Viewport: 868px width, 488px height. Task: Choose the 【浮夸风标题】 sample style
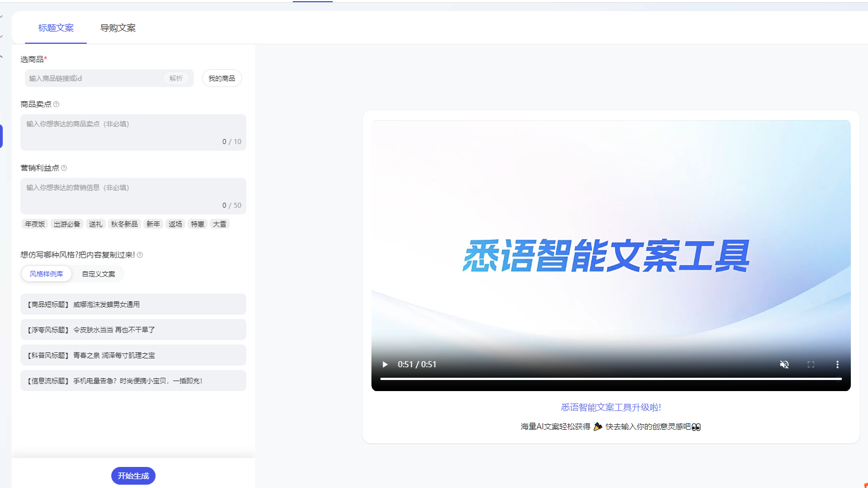coord(133,330)
